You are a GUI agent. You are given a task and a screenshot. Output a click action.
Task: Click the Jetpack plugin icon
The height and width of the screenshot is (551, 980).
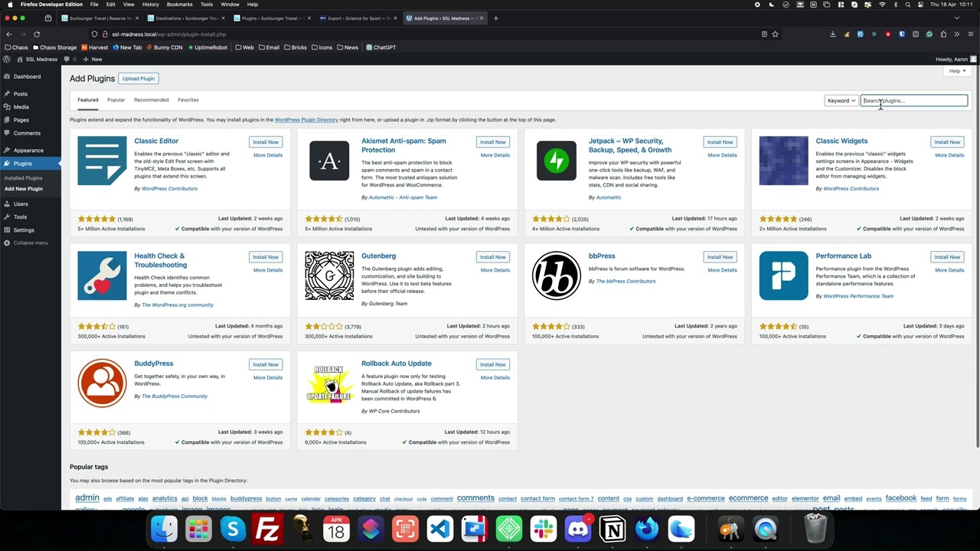(557, 161)
